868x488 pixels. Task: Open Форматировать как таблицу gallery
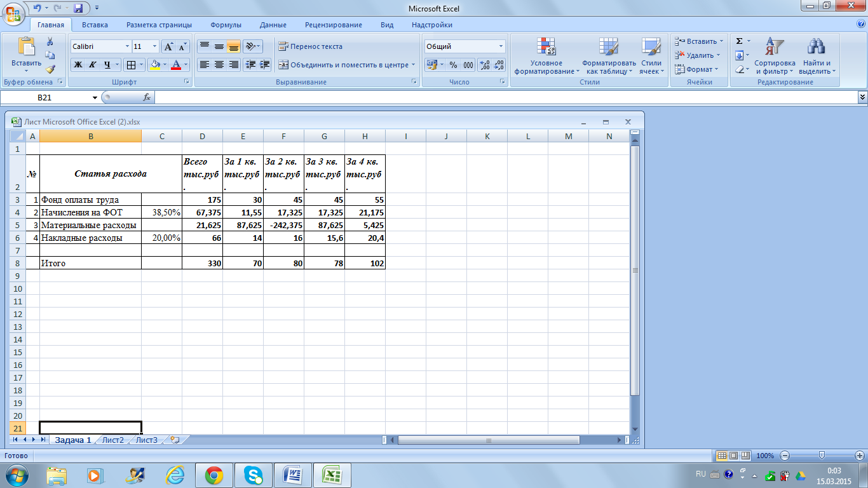pyautogui.click(x=609, y=56)
